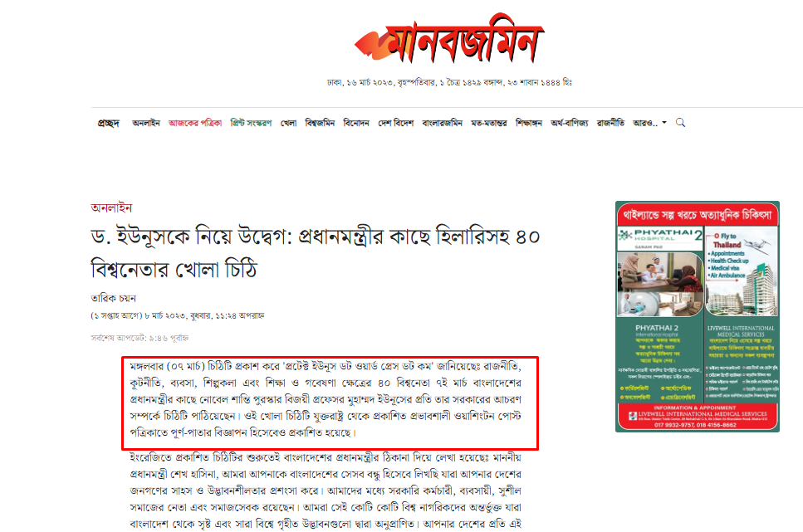Click author name তারিক চয়ন
Viewport: 803px width, 532px height.
113,298
